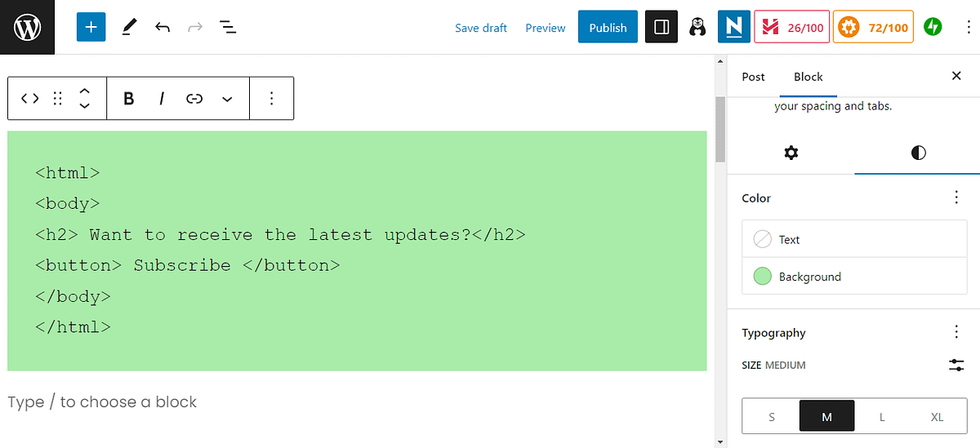The width and height of the screenshot is (980, 448).
Task: Open block options three-dot menu
Action: click(x=272, y=98)
